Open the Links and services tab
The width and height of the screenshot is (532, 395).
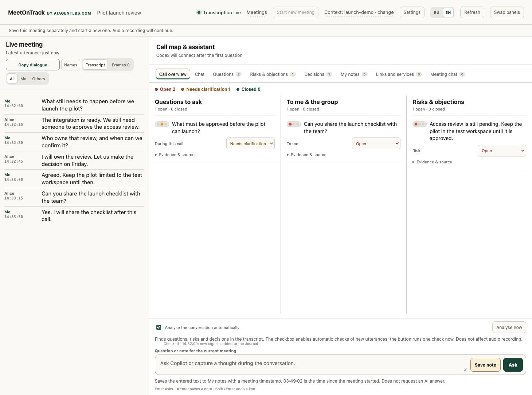(399, 74)
